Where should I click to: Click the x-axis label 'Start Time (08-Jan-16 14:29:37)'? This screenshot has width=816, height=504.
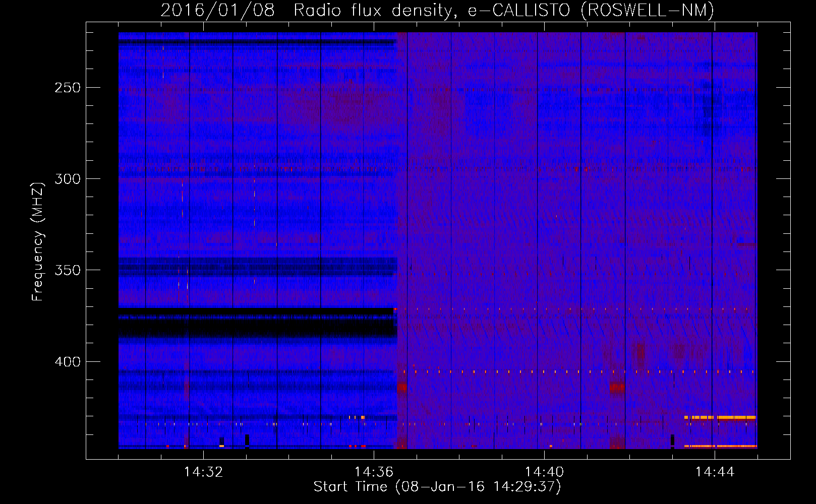pos(437,487)
